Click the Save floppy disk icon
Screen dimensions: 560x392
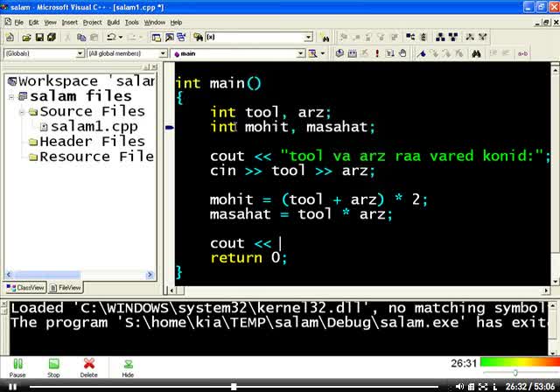pyautogui.click(x=39, y=37)
